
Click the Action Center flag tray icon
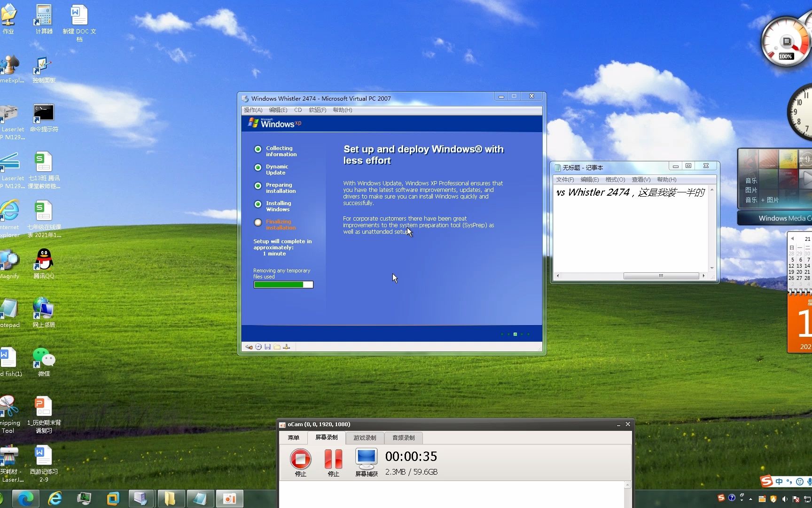pyautogui.click(x=796, y=499)
